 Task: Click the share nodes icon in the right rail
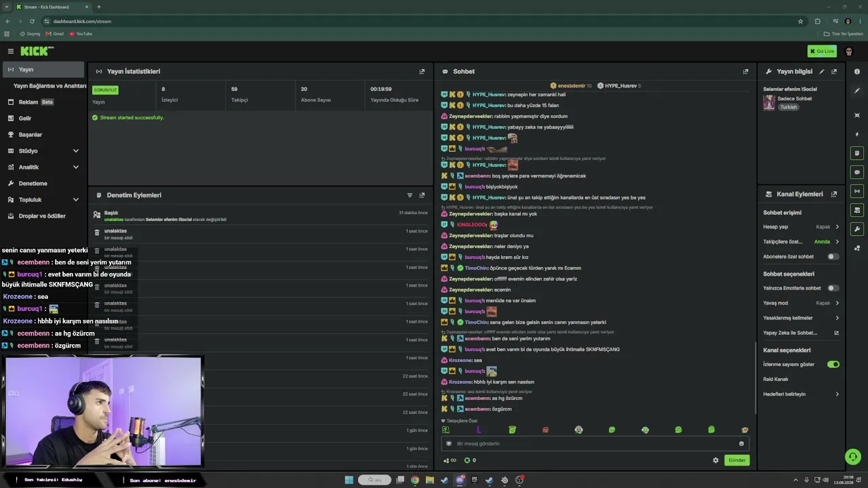click(857, 248)
